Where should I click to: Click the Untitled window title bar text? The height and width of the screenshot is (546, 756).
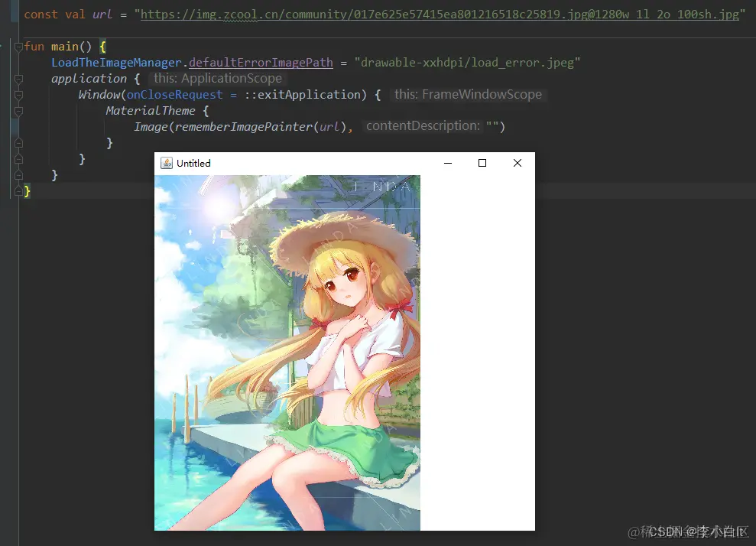(193, 163)
